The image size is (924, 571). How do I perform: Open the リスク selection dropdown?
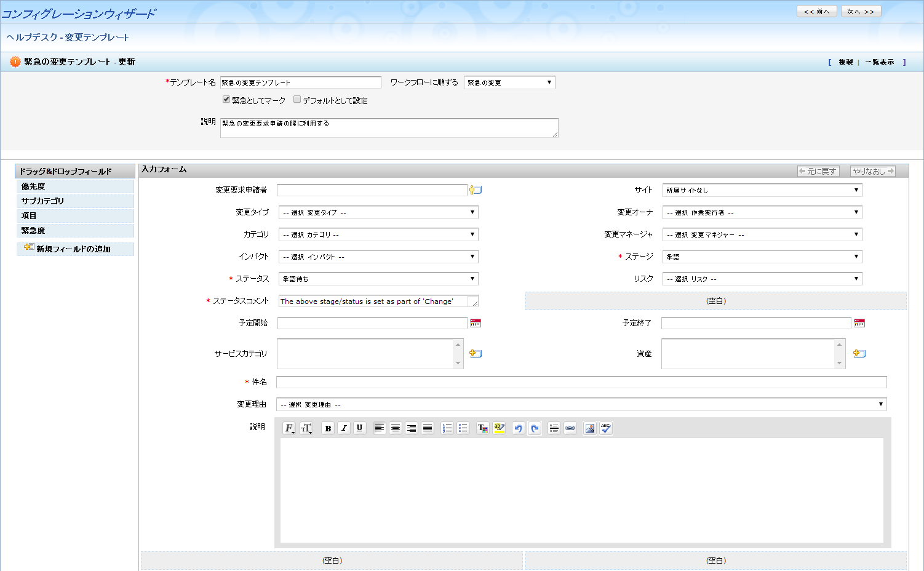pos(762,279)
